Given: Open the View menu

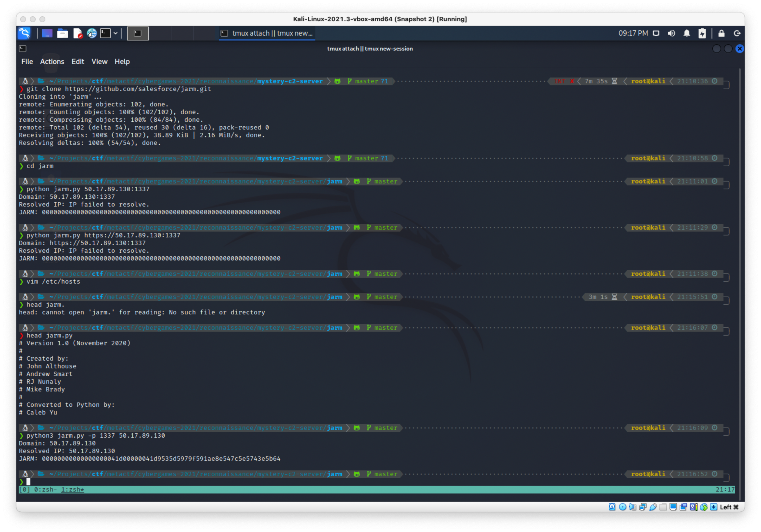Looking at the screenshot, I should (99, 61).
